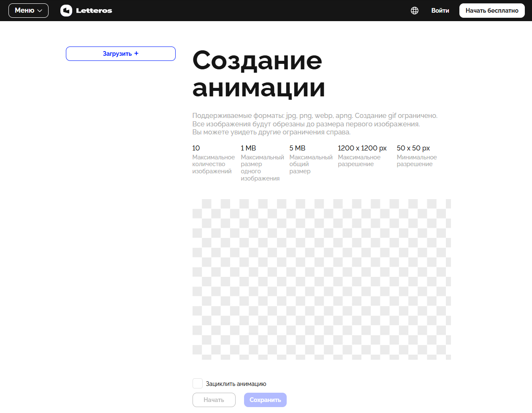Click the Создание анимации heading

coord(258,74)
